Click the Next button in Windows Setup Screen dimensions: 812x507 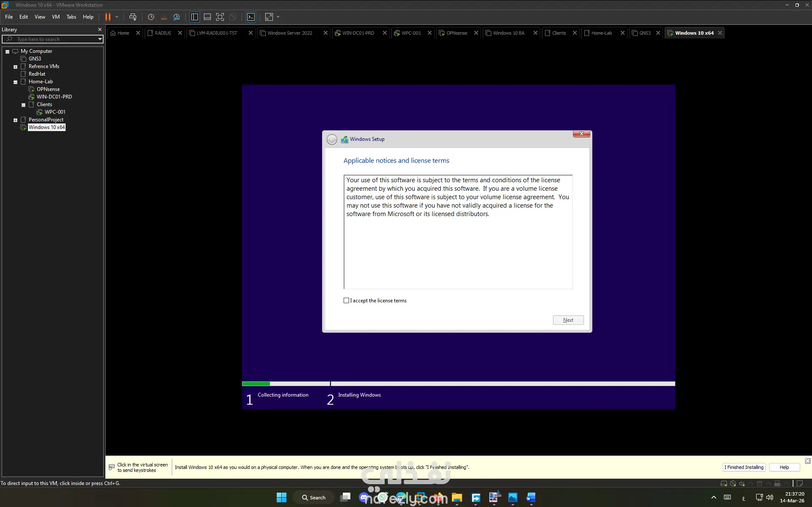(568, 320)
